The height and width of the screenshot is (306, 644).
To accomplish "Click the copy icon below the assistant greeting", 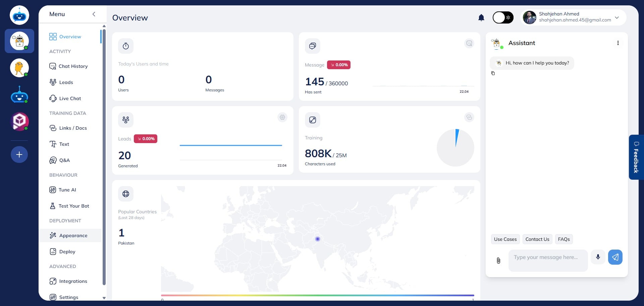I will 493,73.
